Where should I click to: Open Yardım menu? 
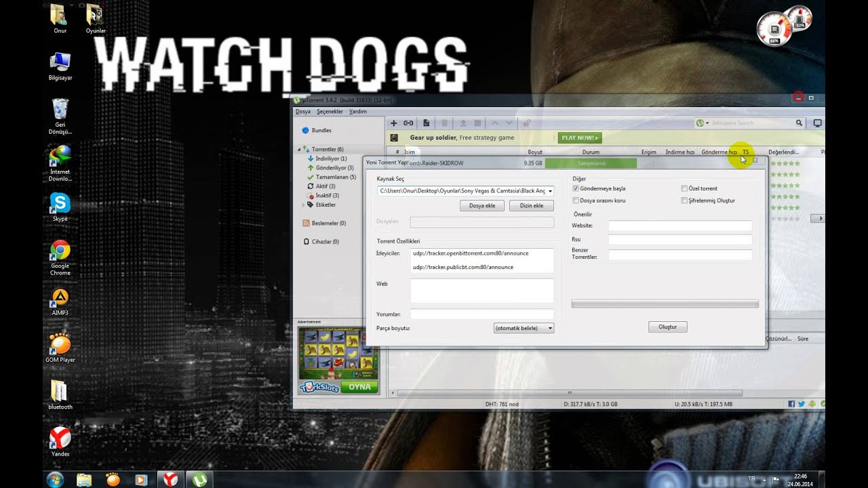pos(357,112)
